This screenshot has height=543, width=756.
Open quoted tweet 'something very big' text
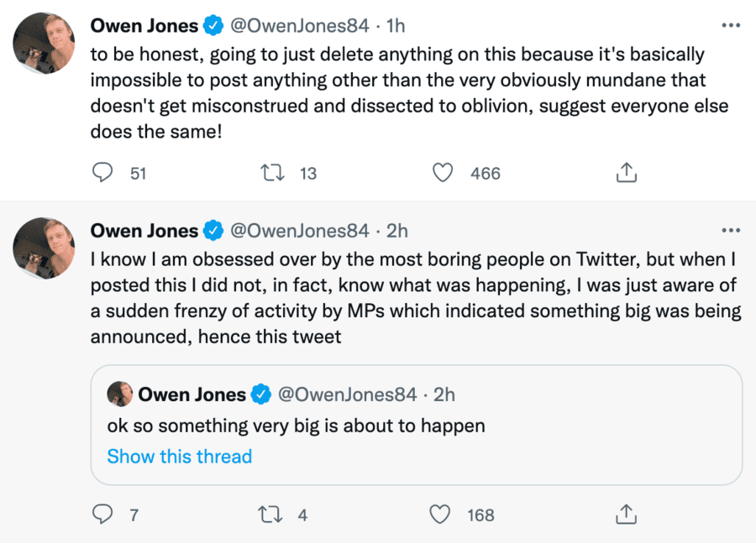point(296,426)
